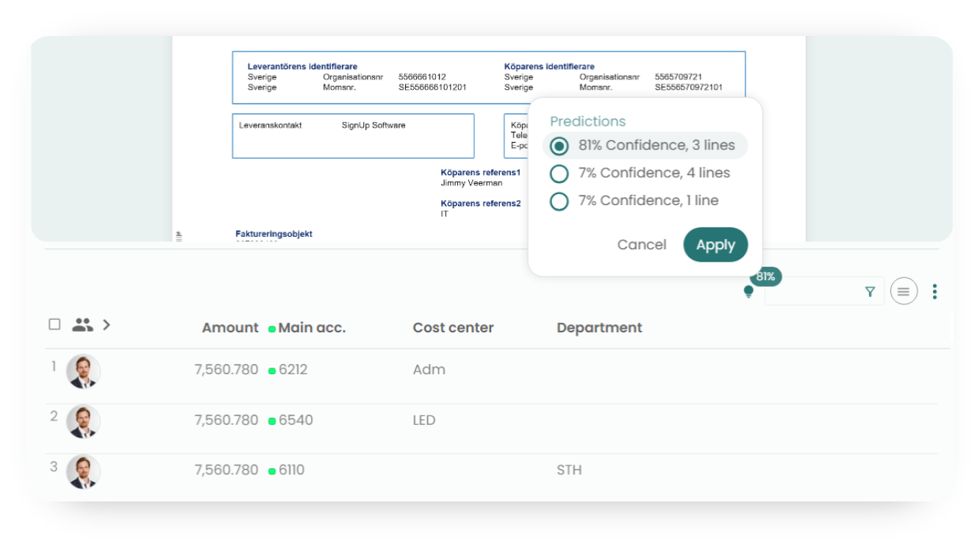The height and width of the screenshot is (550, 980).
Task: Click the avatar in row 2
Action: click(83, 421)
